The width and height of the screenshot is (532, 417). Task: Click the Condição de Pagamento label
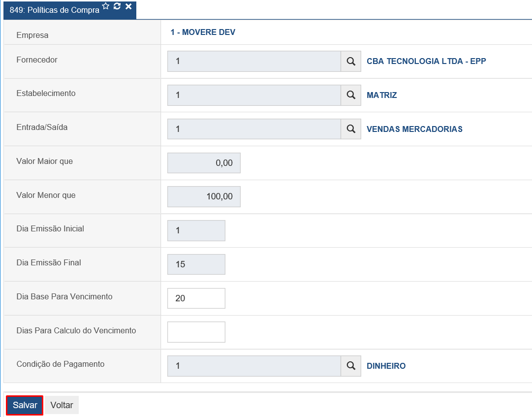click(x=61, y=364)
